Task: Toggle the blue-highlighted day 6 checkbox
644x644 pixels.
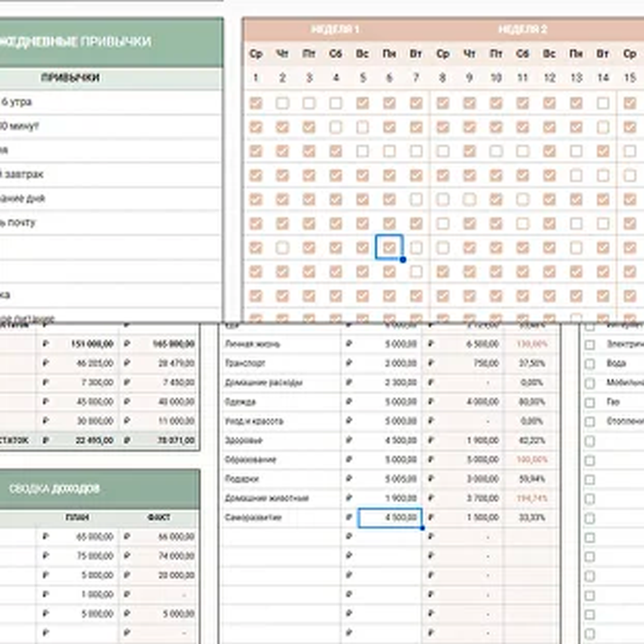Action: tap(389, 247)
